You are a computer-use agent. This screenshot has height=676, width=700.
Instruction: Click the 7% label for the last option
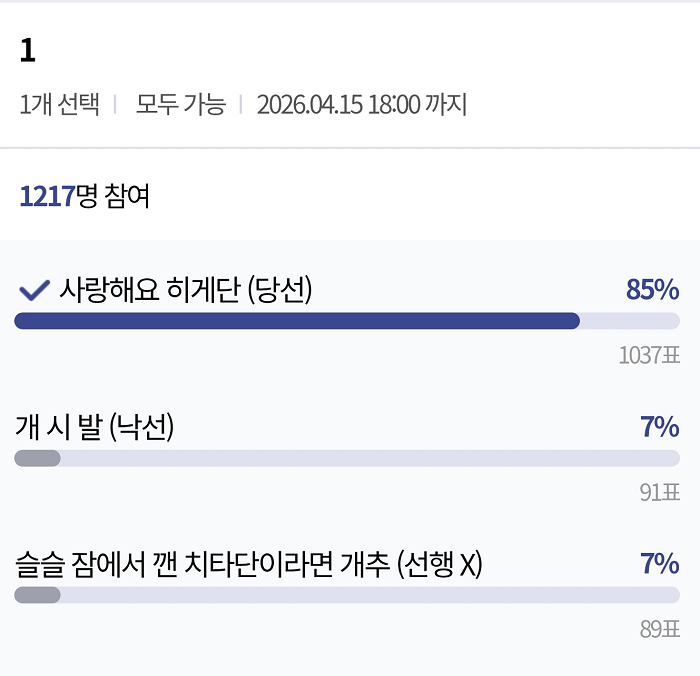[x=659, y=565]
